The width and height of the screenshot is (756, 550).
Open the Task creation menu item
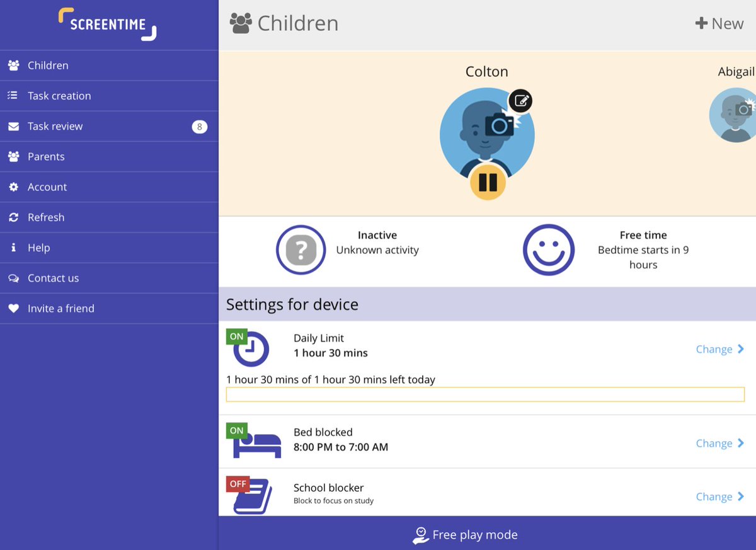109,96
